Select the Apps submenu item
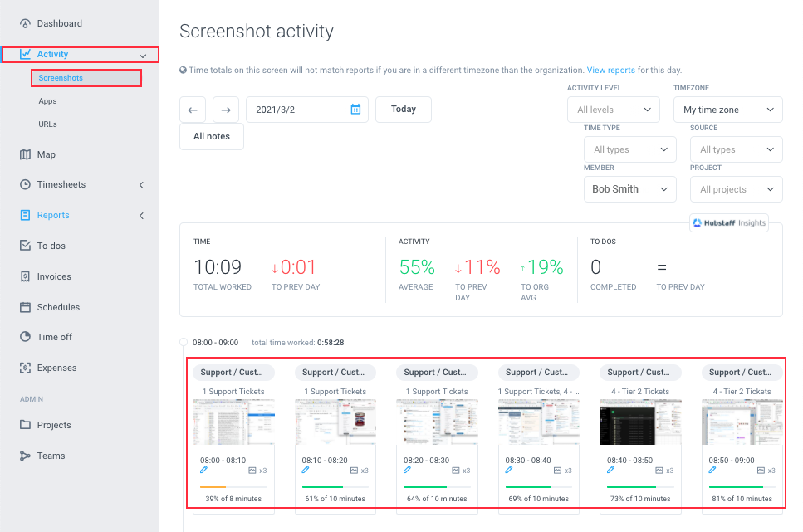 [x=47, y=101]
